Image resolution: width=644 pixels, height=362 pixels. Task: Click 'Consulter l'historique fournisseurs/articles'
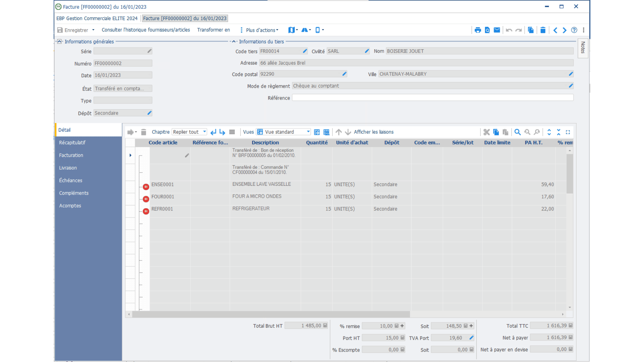(x=146, y=29)
